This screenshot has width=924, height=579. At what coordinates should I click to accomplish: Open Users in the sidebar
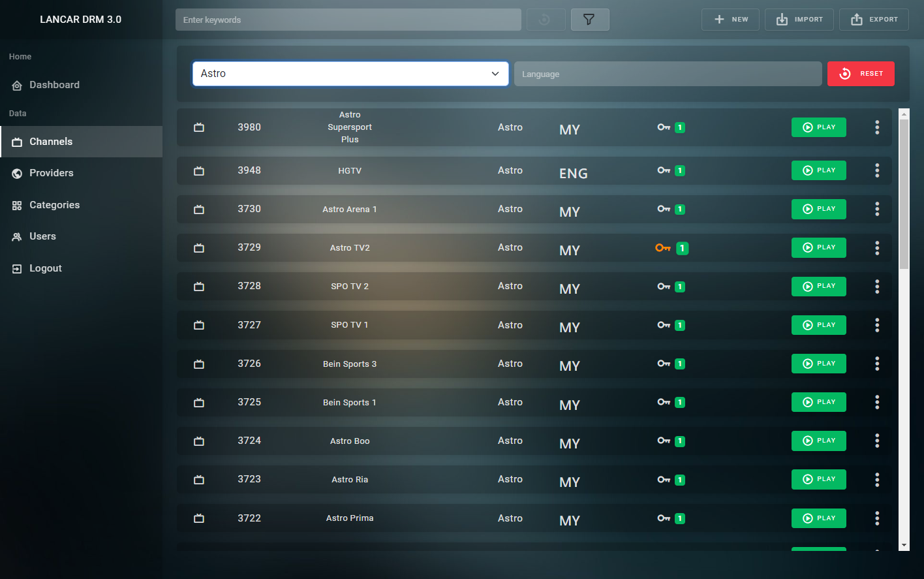point(81,236)
